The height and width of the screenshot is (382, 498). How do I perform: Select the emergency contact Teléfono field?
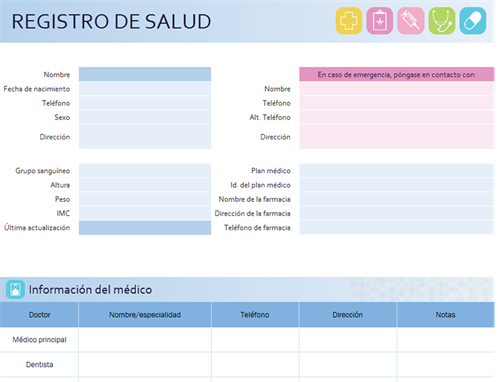pos(396,103)
